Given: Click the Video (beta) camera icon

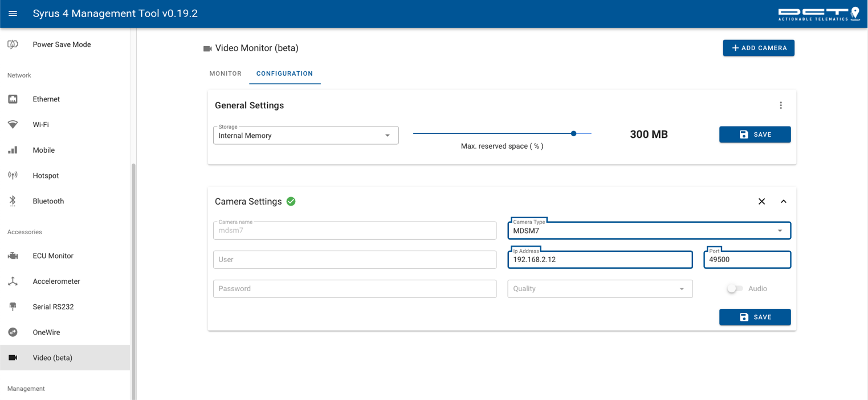Looking at the screenshot, I should pos(13,358).
